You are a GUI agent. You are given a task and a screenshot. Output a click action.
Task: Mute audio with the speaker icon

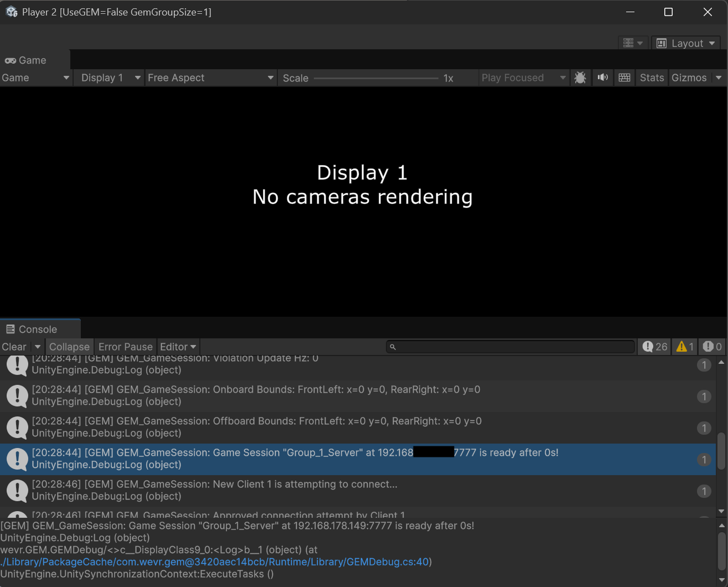click(602, 78)
